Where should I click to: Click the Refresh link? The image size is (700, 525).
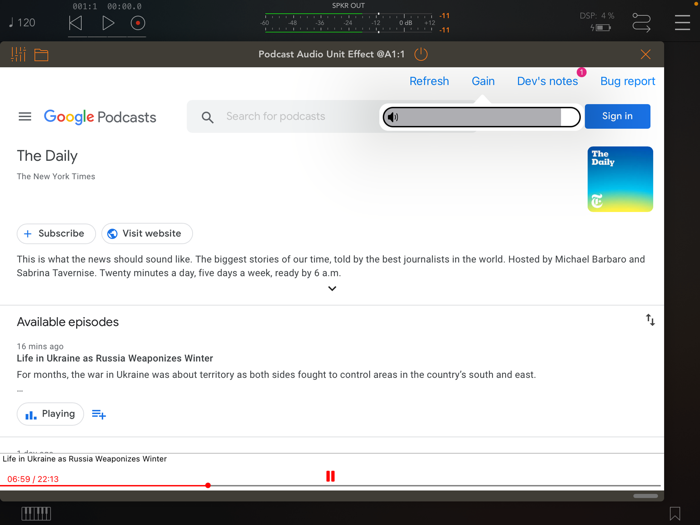[429, 81]
